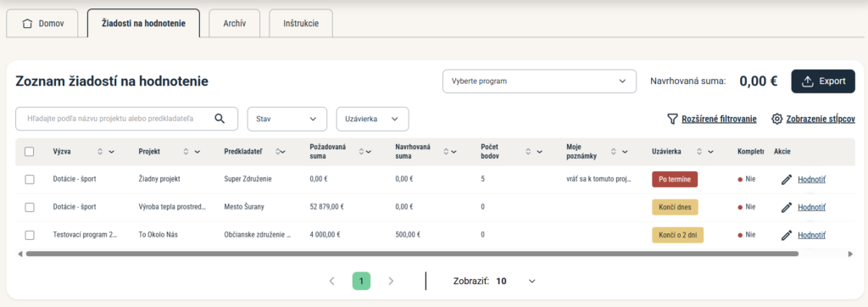Sort the Projekt column
Viewport: 868px width, 307px height.
186,151
